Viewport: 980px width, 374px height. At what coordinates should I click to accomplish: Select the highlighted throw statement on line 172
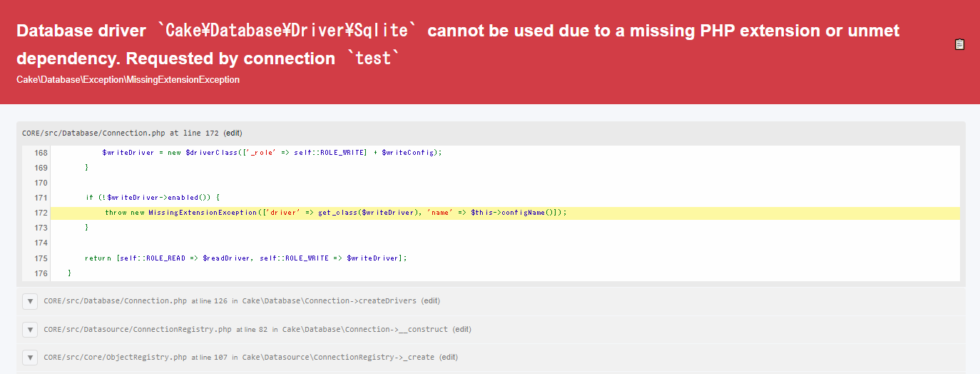tap(335, 213)
